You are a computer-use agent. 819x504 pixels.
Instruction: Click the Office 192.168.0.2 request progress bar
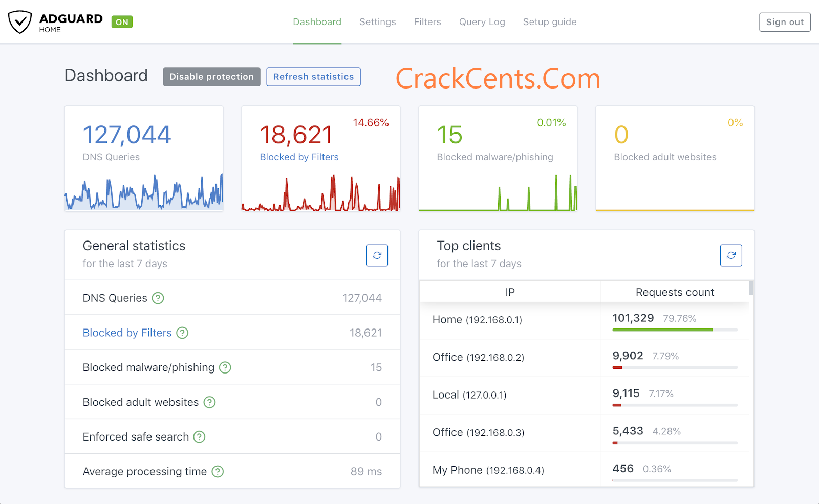(675, 367)
